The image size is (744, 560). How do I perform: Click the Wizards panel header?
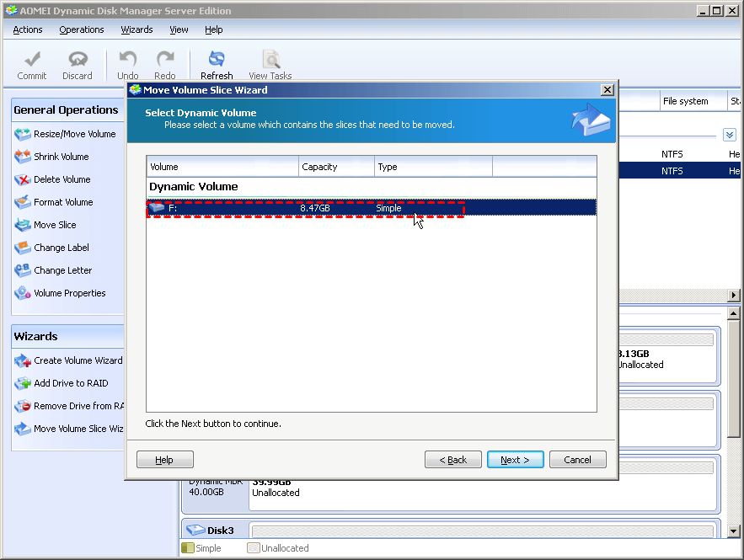68,336
